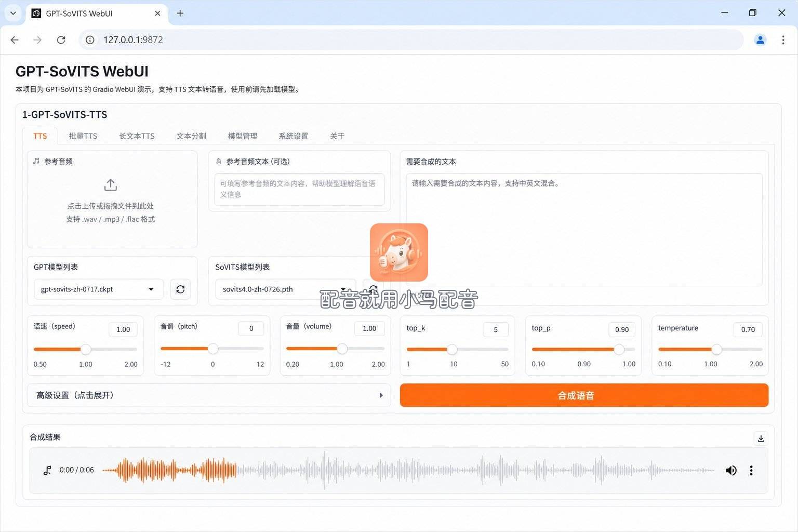Mute the audio player volume
Screen dimensions: 798x532
[731, 471]
